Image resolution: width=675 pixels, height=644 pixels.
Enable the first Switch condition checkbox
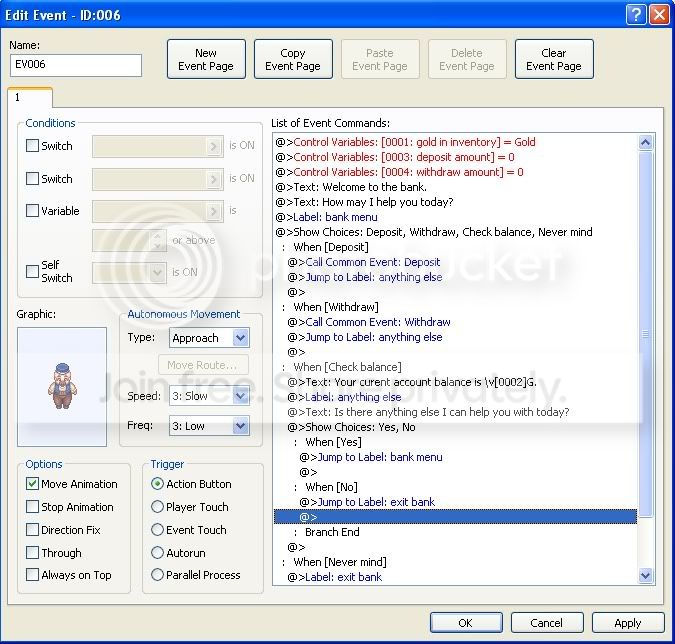point(33,146)
